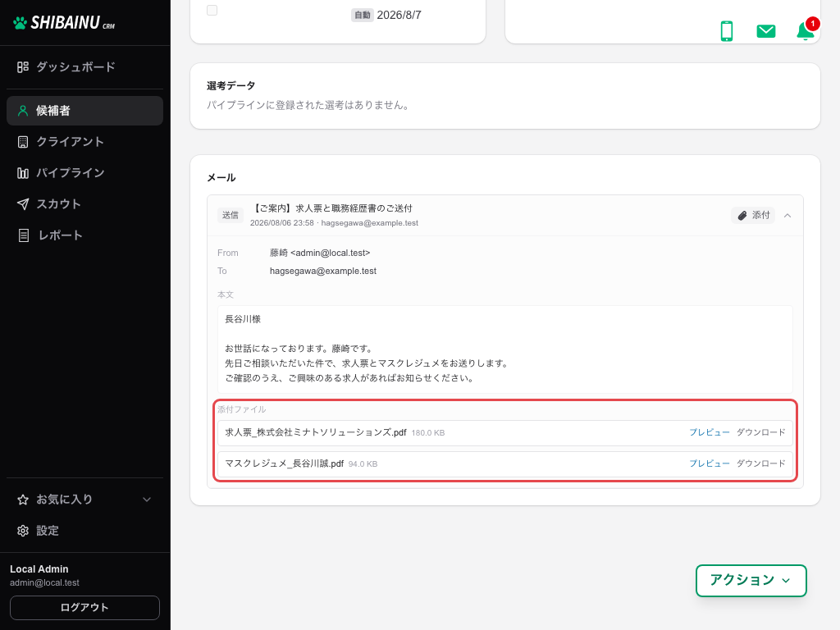Click the Local Admin account name
Screen dimensions: 840x630
(x=39, y=569)
